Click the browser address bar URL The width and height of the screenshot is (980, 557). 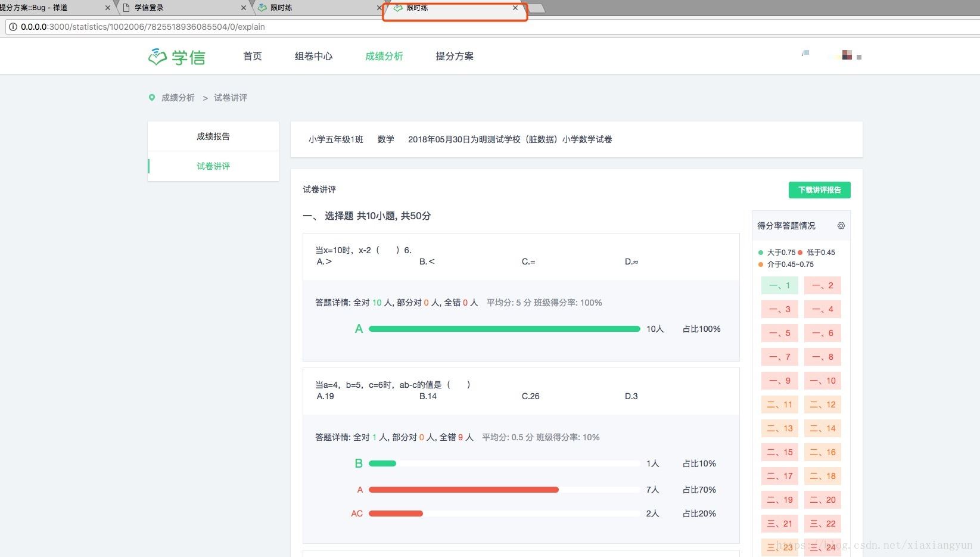click(142, 26)
